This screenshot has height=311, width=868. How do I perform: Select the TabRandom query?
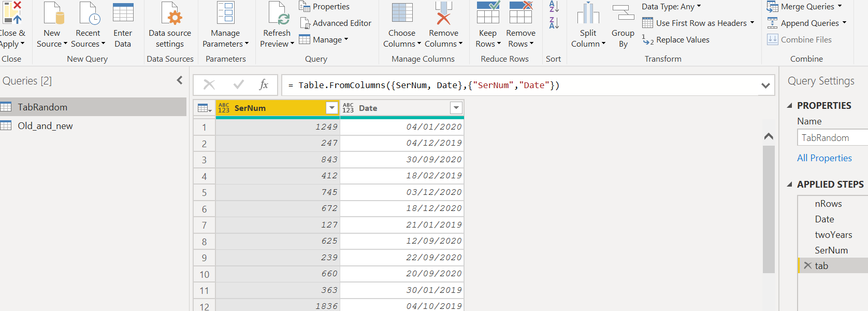93,107
